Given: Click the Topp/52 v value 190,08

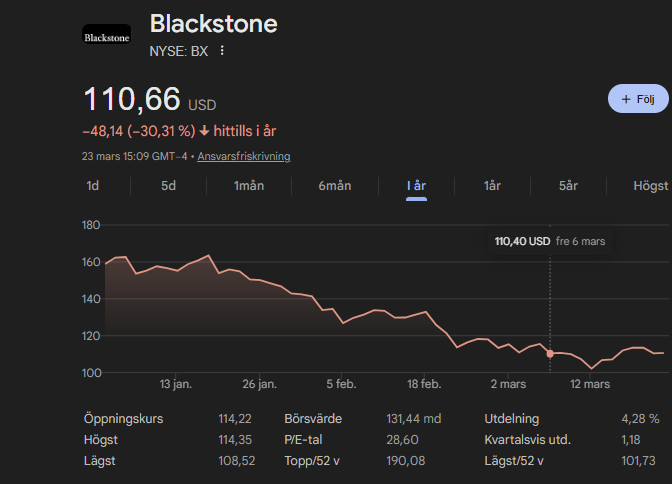Looking at the screenshot, I should (x=406, y=461).
